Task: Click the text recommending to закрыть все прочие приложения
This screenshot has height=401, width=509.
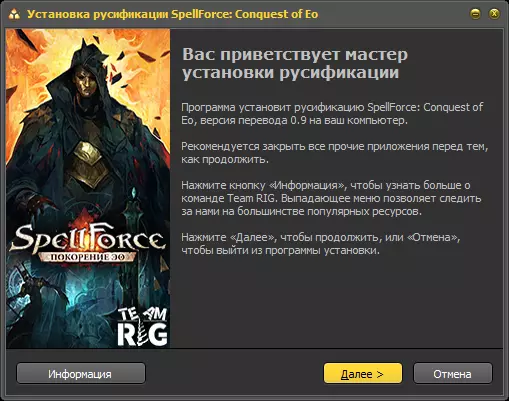Action: click(335, 153)
